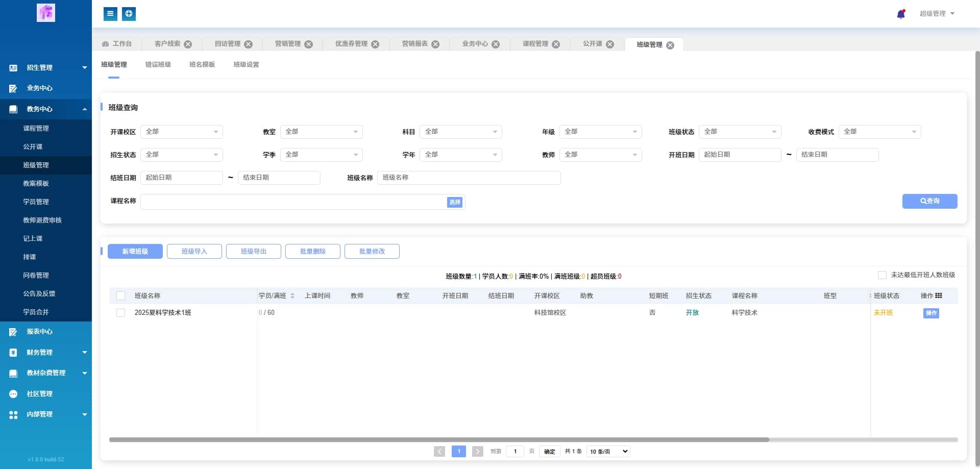Switch to the 错误班级 sub-tab
The height and width of the screenshot is (469, 980).
pyautogui.click(x=158, y=65)
